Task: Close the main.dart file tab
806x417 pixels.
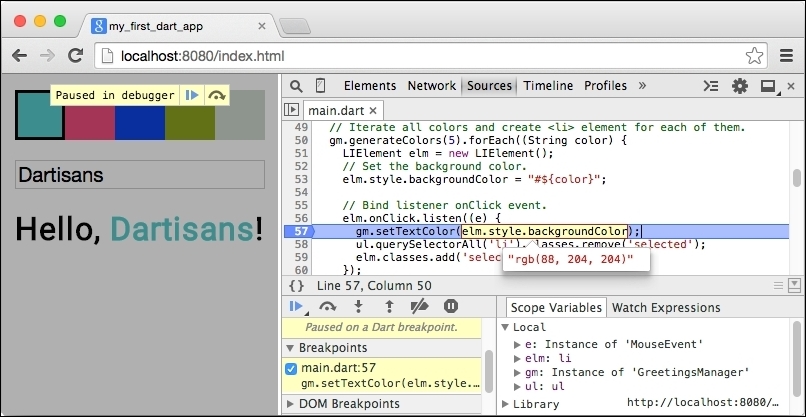Action: tap(373, 111)
